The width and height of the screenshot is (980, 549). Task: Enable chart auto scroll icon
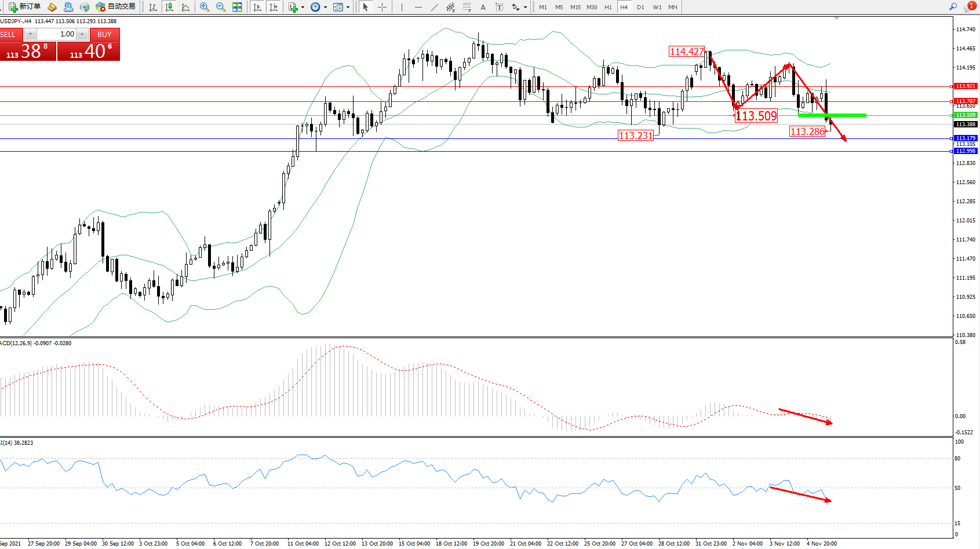257,7
